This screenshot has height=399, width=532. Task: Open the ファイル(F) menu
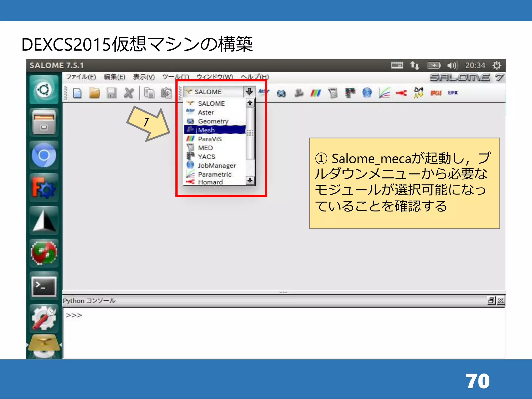click(x=81, y=77)
